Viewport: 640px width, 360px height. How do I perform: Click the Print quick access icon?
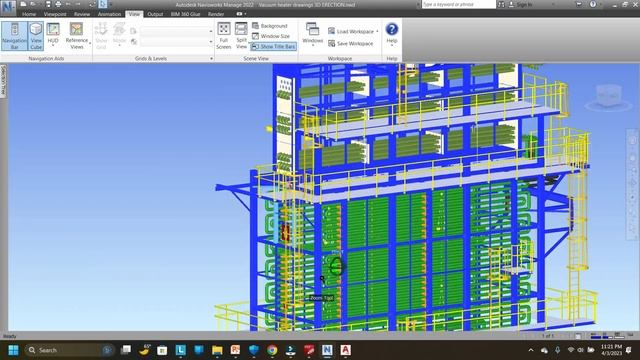[x=58, y=4]
